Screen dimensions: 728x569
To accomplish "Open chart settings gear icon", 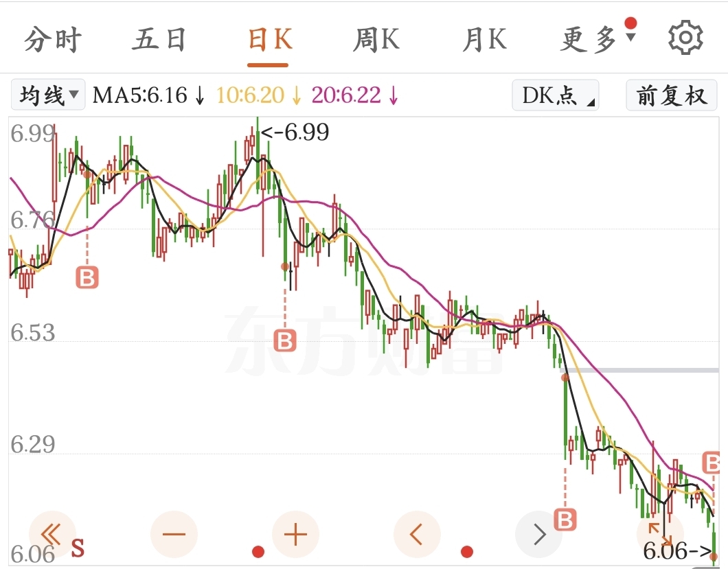I will pyautogui.click(x=685, y=38).
